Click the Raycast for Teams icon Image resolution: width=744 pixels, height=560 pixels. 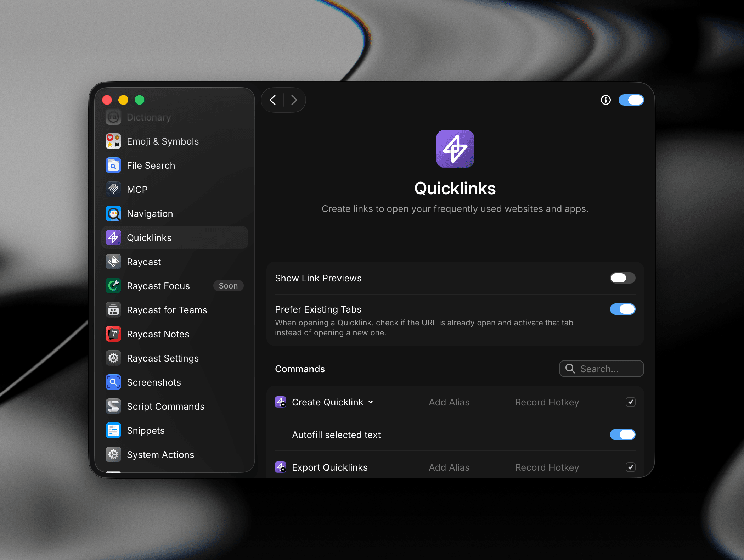click(113, 310)
